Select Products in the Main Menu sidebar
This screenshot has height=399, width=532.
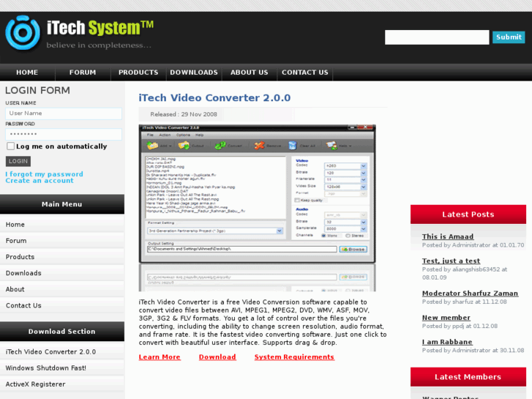tap(62, 257)
